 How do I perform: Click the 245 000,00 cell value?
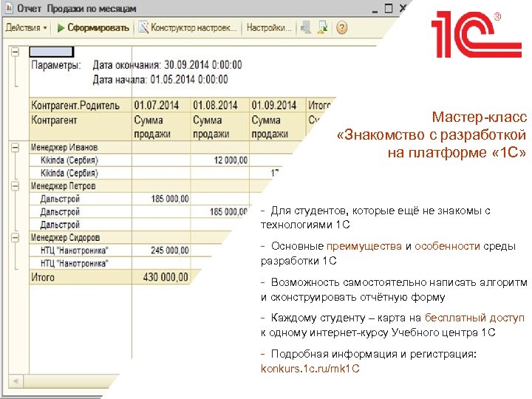170,250
